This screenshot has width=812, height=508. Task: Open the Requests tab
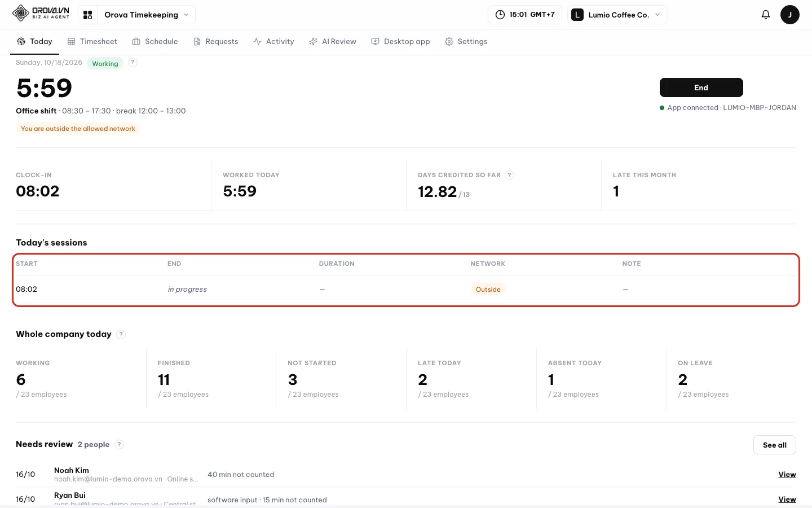[215, 42]
